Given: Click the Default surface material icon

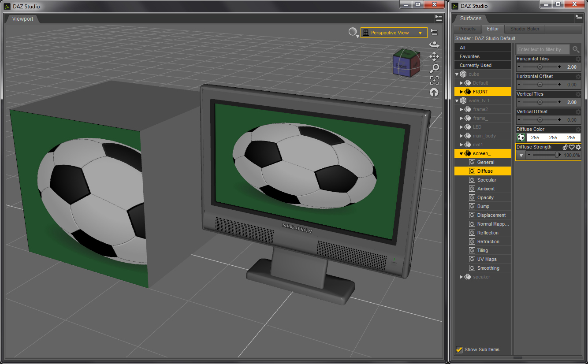Looking at the screenshot, I should coord(468,83).
